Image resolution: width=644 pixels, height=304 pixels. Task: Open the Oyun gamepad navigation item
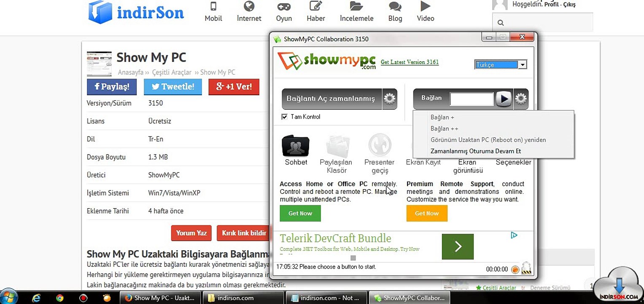284,12
